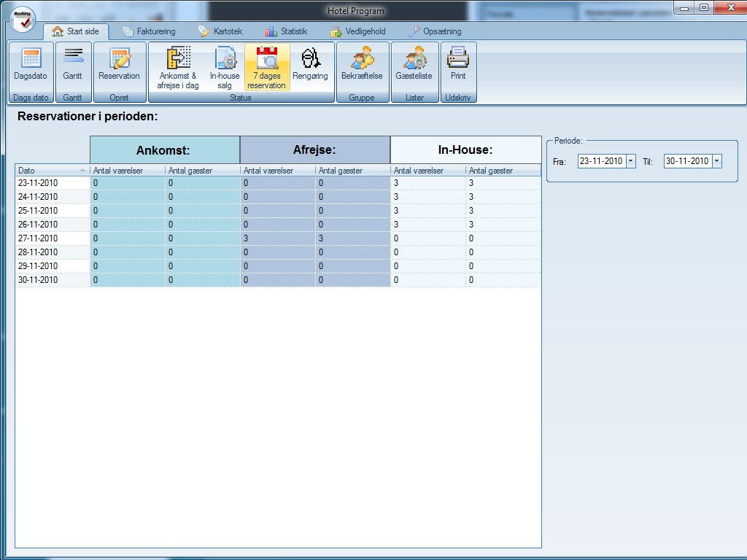Switch to the Statistik tab

click(x=286, y=31)
